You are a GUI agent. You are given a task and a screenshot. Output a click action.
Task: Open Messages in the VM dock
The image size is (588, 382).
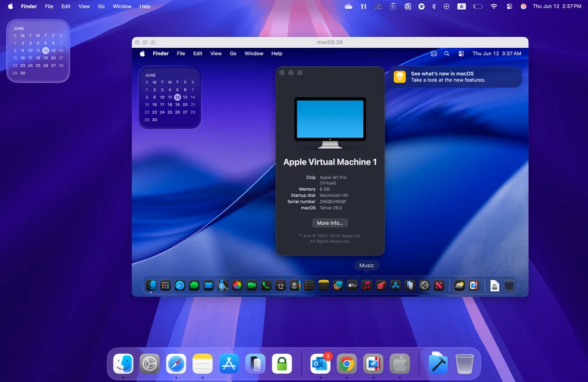[194, 285]
